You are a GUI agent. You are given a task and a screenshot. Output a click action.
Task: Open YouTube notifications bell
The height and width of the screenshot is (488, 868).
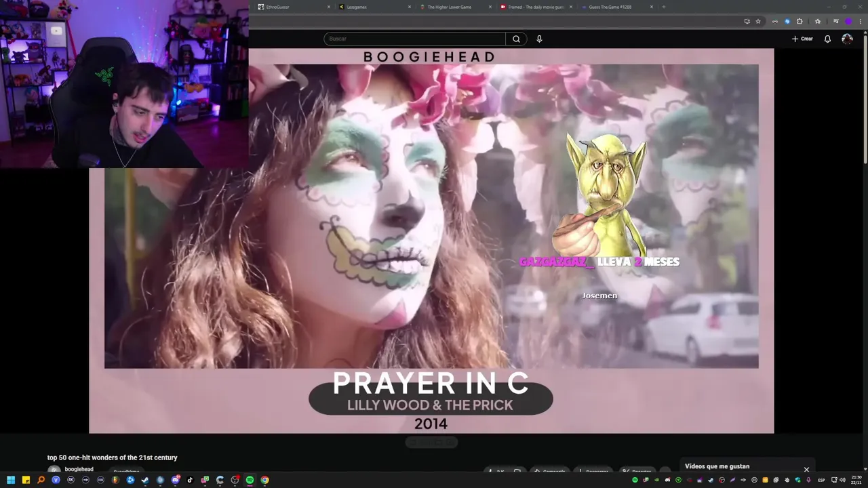(x=827, y=39)
